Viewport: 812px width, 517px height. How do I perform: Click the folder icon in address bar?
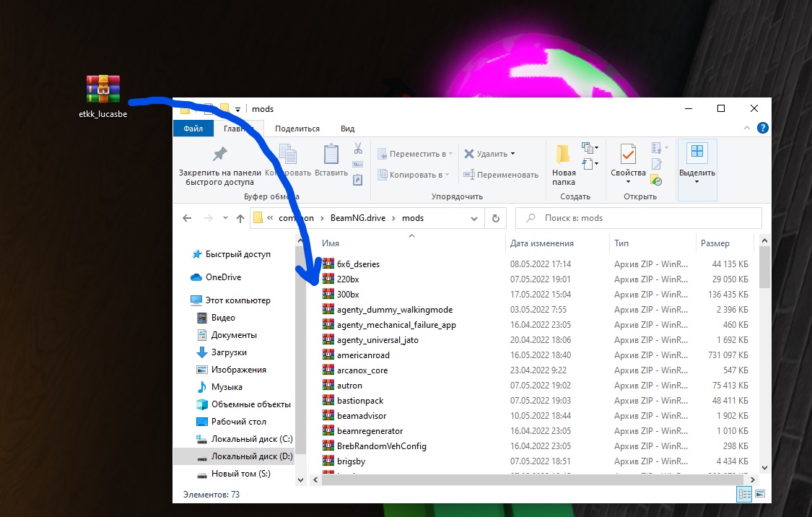click(258, 218)
